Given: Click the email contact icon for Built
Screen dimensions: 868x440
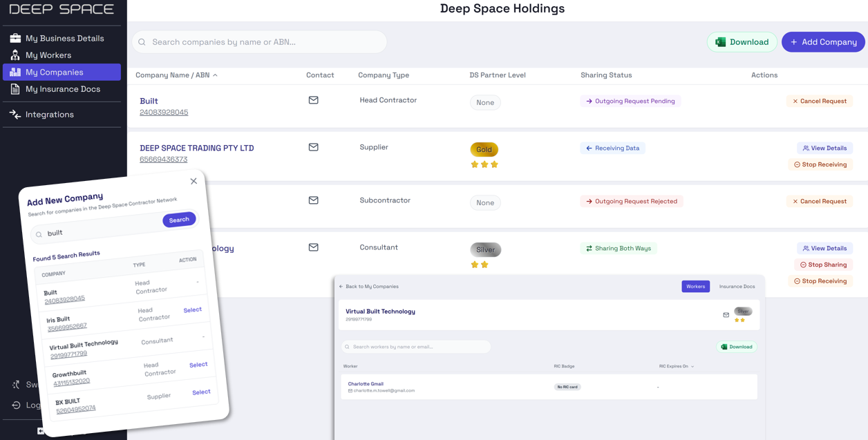Looking at the screenshot, I should point(313,100).
